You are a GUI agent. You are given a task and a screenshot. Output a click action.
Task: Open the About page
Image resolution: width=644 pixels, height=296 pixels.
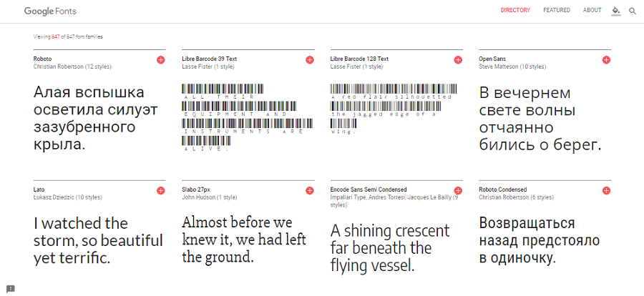592,11
